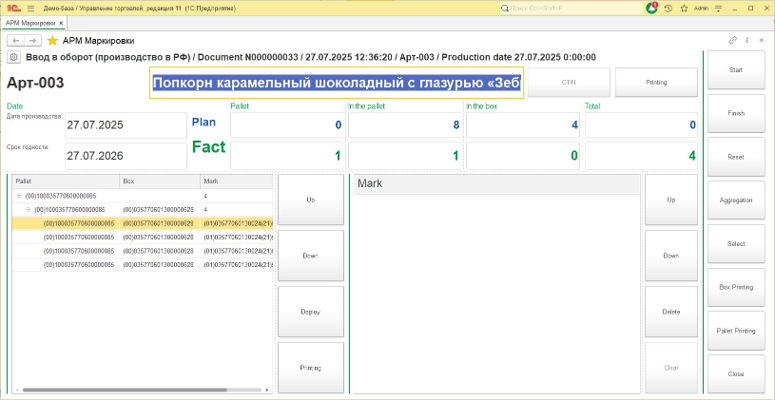The height and width of the screenshot is (400, 775).
Task: Click the product name field with Попкорн карамельный
Action: click(336, 83)
